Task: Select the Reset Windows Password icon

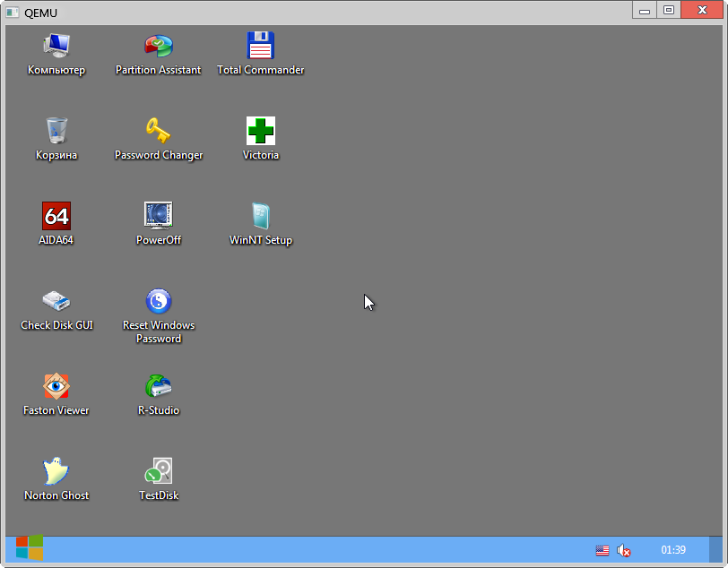Action: pos(159,301)
